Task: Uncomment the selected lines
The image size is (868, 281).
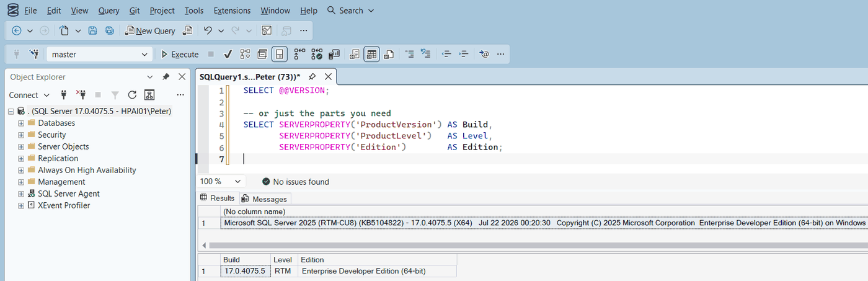Action: (x=425, y=54)
